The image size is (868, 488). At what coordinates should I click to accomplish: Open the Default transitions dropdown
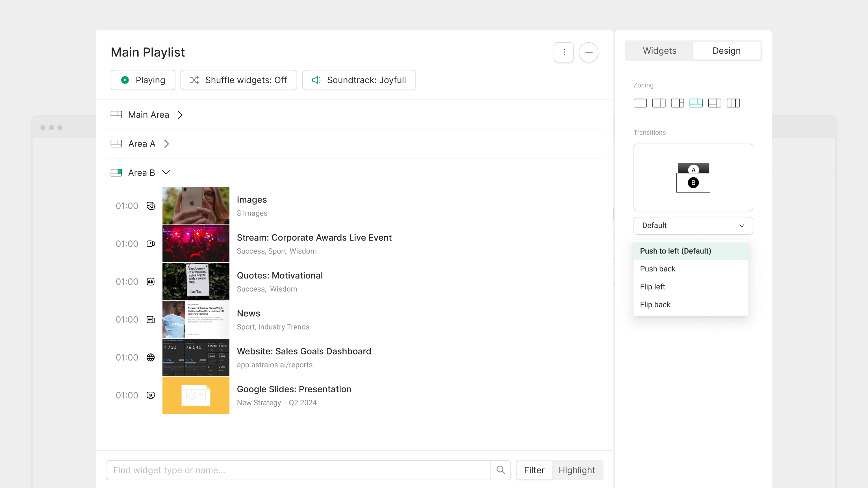693,226
